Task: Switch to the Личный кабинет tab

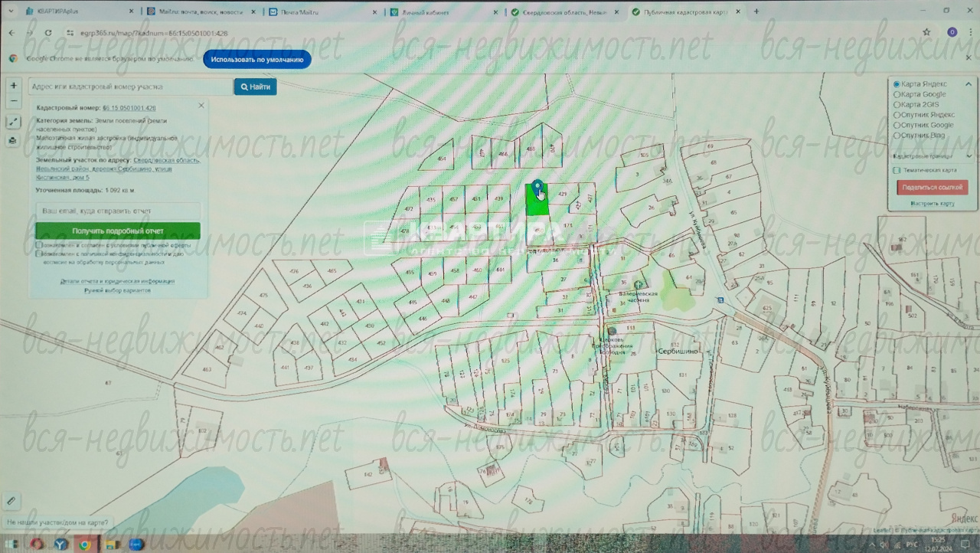Action: (x=444, y=11)
